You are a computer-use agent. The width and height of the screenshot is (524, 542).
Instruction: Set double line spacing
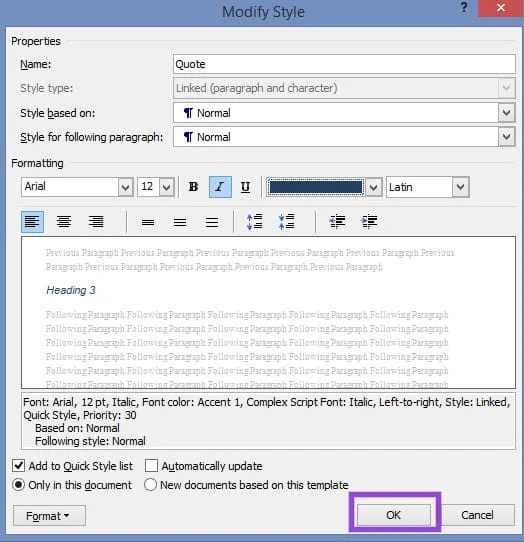coord(212,222)
